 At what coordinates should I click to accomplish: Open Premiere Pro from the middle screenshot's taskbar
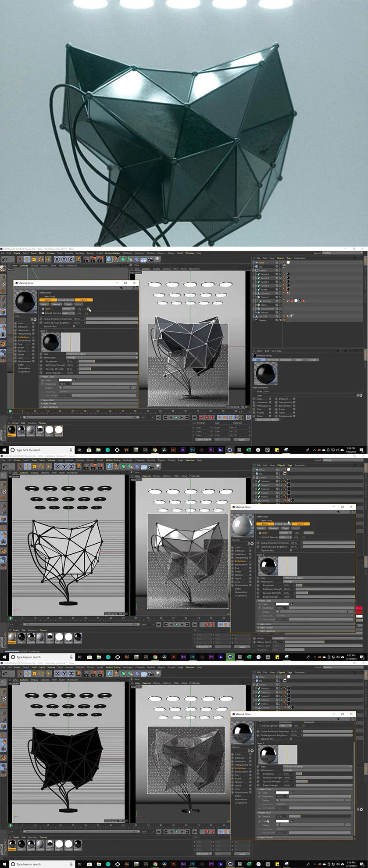[x=211, y=657]
